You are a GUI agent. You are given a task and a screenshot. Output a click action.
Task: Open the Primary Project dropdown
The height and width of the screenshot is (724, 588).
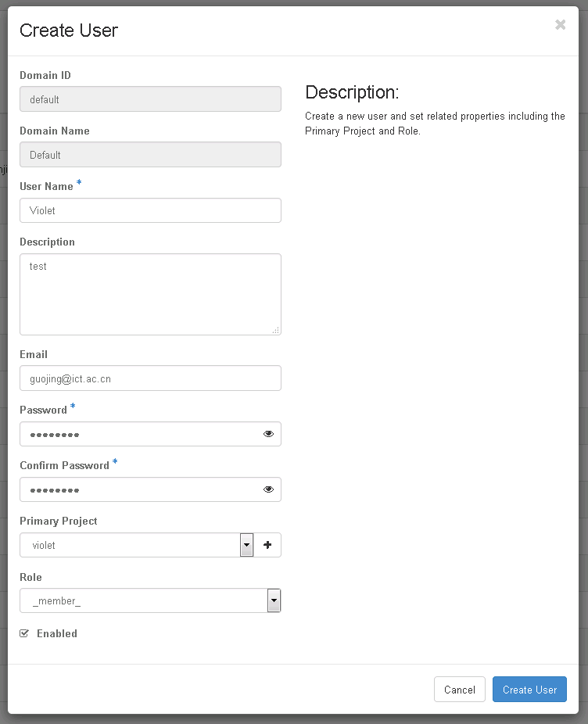coord(137,545)
